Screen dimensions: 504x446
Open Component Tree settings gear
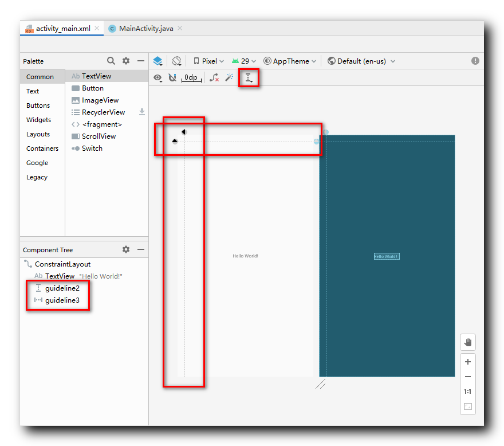pyautogui.click(x=126, y=249)
